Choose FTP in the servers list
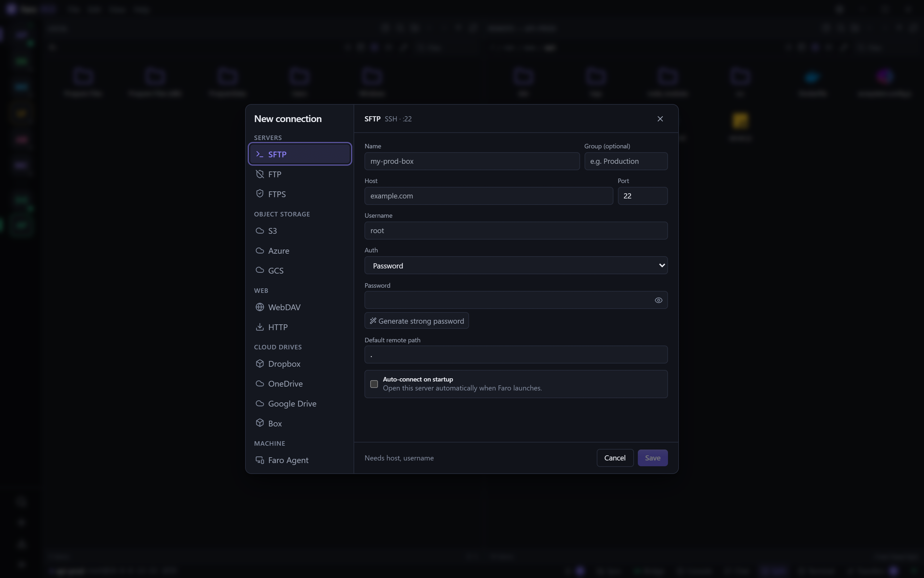The width and height of the screenshot is (924, 578). coord(300,174)
